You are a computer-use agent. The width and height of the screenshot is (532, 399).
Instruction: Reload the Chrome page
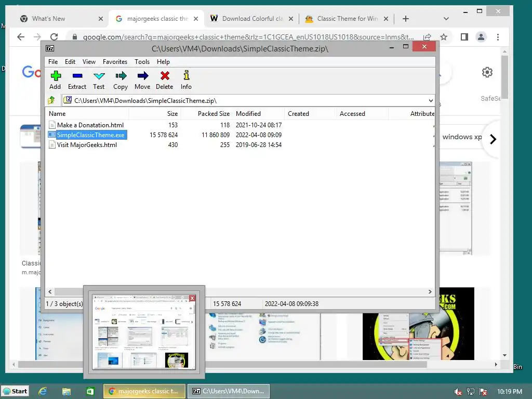(54, 37)
